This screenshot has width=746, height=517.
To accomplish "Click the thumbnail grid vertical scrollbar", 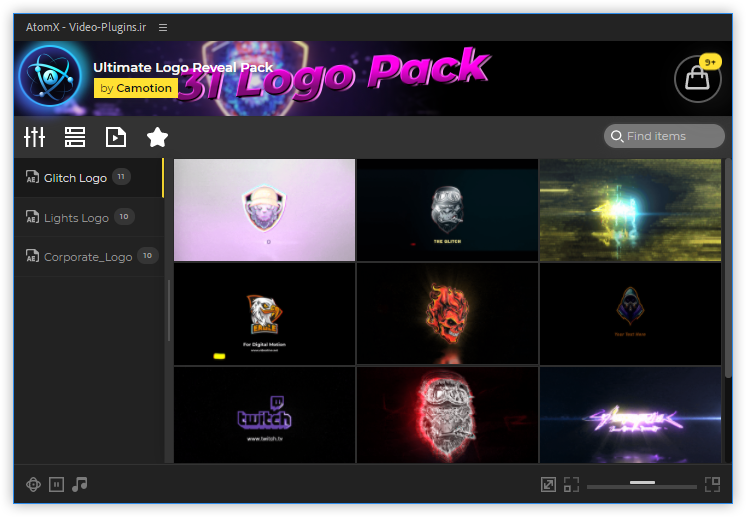I will 728,269.
